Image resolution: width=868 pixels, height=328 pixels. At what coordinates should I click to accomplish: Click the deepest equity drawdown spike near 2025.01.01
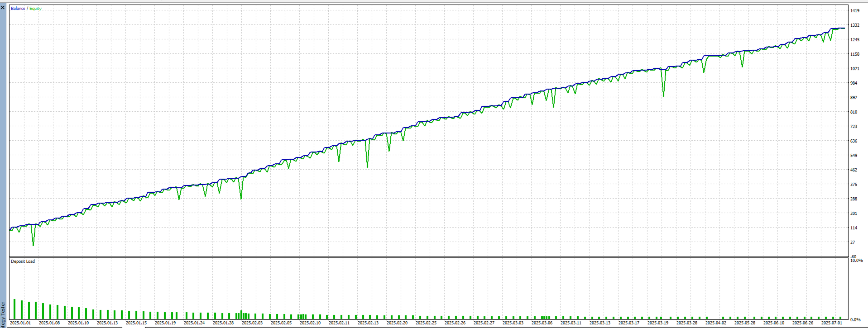pyautogui.click(x=33, y=245)
